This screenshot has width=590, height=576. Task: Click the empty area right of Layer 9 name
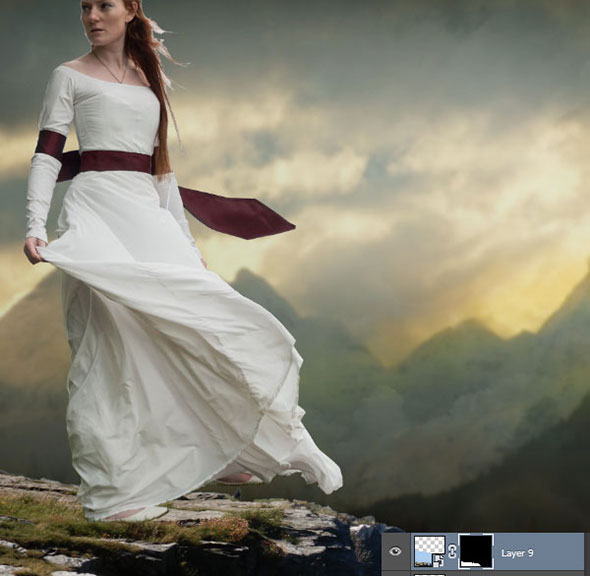pos(559,552)
